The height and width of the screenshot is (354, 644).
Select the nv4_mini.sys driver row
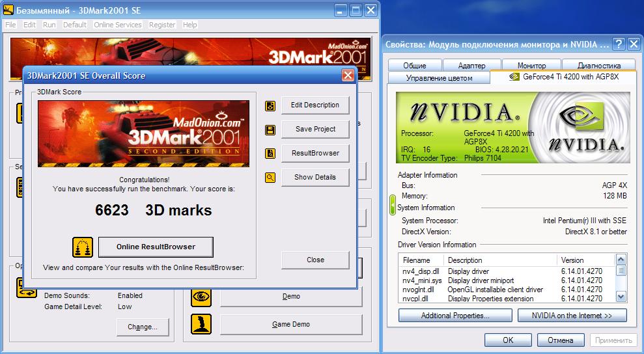pos(507,280)
